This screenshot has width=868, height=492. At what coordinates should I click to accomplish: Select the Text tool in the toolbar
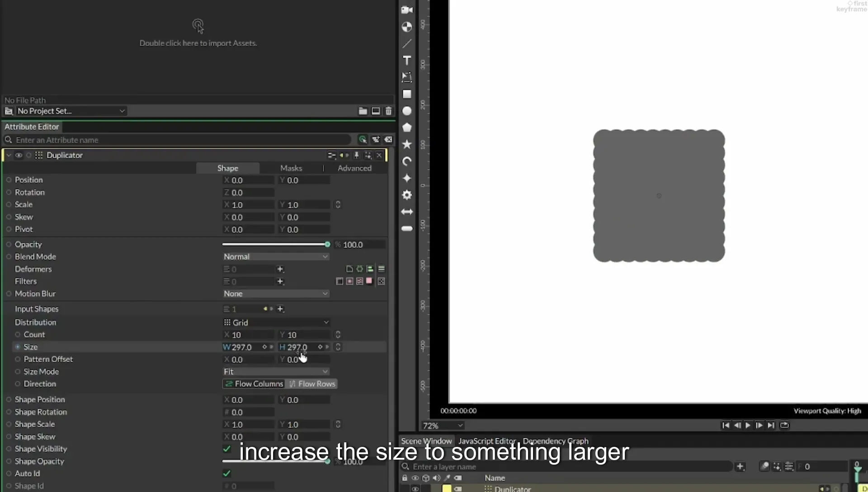point(407,60)
